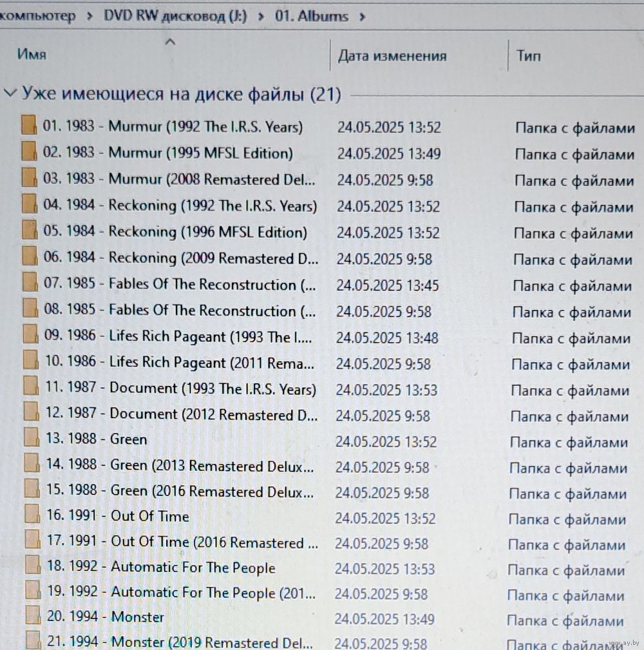Click folder icon of 11. 1987 - Document (1993)
The image size is (644, 650).
point(31,386)
